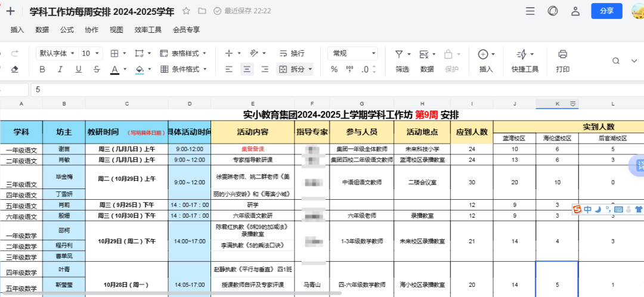Expand the 表格样式 dropdown

coord(182,54)
